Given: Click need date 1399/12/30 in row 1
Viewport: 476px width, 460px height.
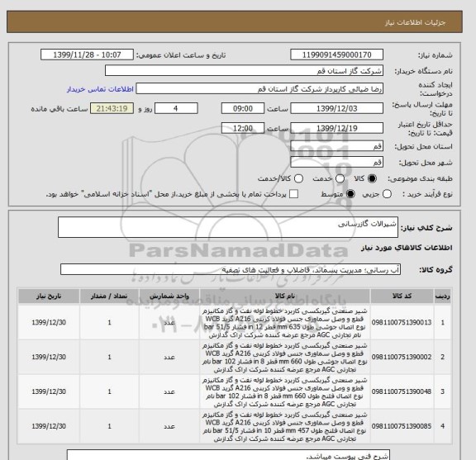Looking at the screenshot, I should click(49, 322).
